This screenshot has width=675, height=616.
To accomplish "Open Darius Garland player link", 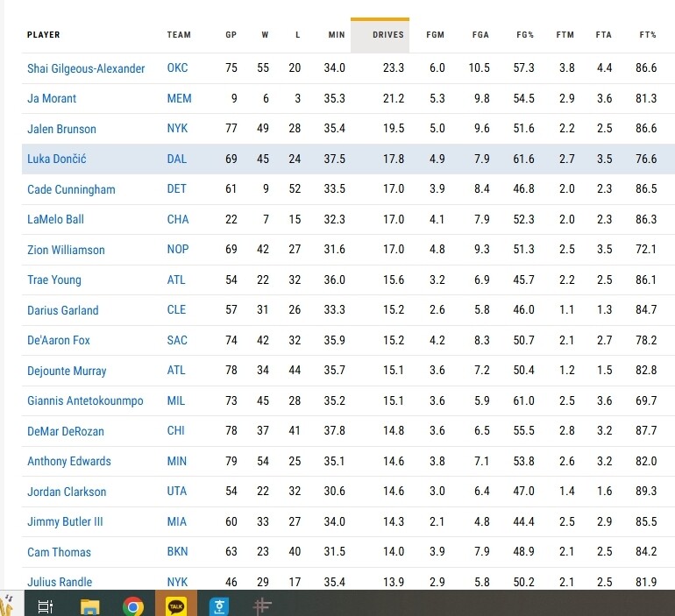I will [x=63, y=310].
